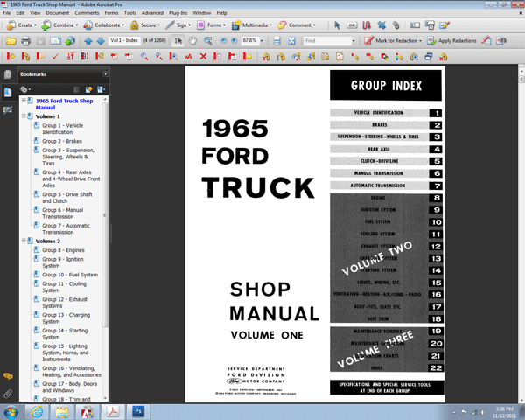
Task: Open Group 8 - Engines bookmark
Action: coord(63,250)
